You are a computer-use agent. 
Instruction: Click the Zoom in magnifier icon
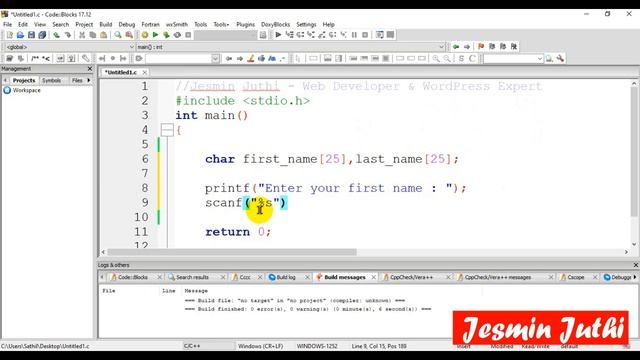click(x=436, y=59)
